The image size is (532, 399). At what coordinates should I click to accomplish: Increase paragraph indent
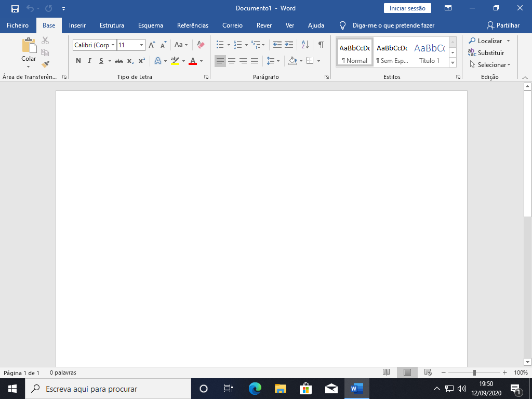[x=289, y=45]
